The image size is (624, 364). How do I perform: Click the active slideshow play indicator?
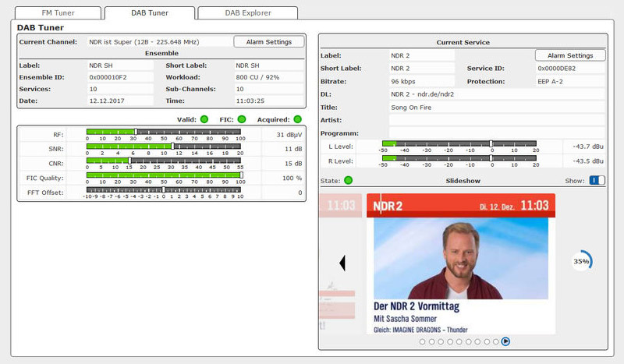pyautogui.click(x=505, y=341)
